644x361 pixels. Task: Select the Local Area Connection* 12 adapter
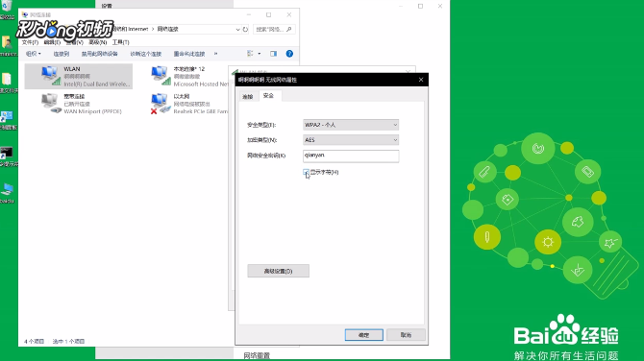pos(189,76)
